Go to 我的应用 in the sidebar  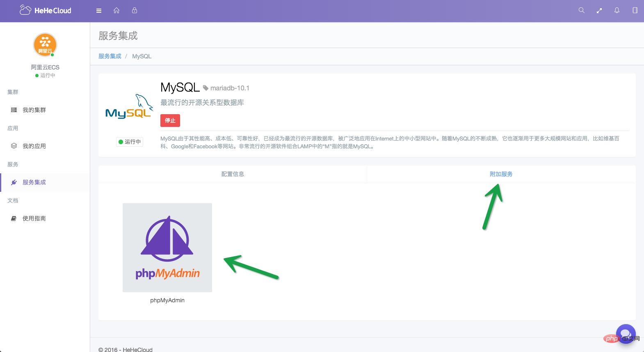[x=34, y=146]
